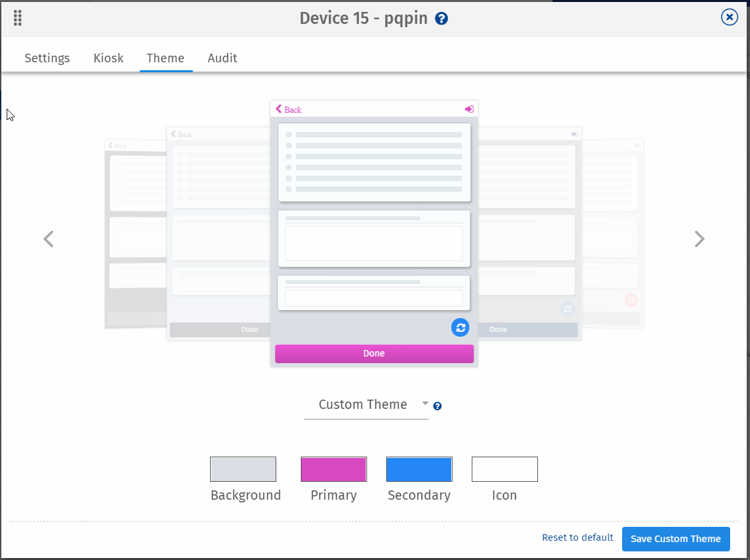
Task: Click the blue refresh icon in the preview
Action: click(460, 327)
